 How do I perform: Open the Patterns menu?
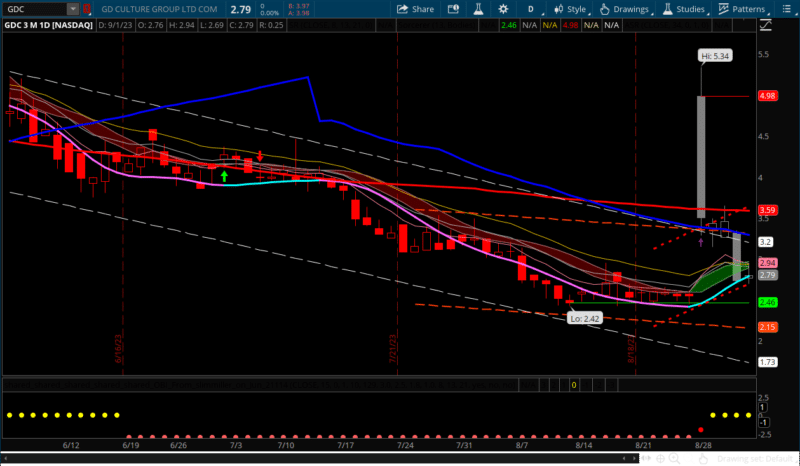(x=742, y=9)
